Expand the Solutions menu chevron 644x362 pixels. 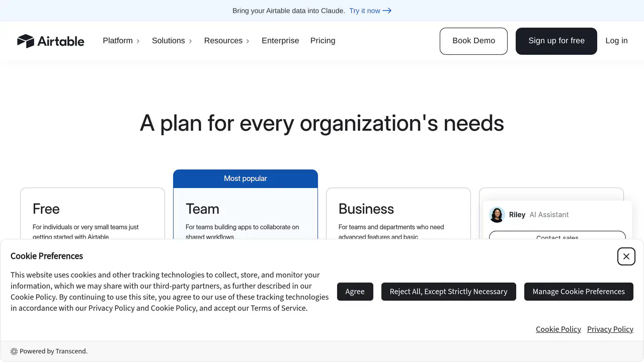click(190, 41)
